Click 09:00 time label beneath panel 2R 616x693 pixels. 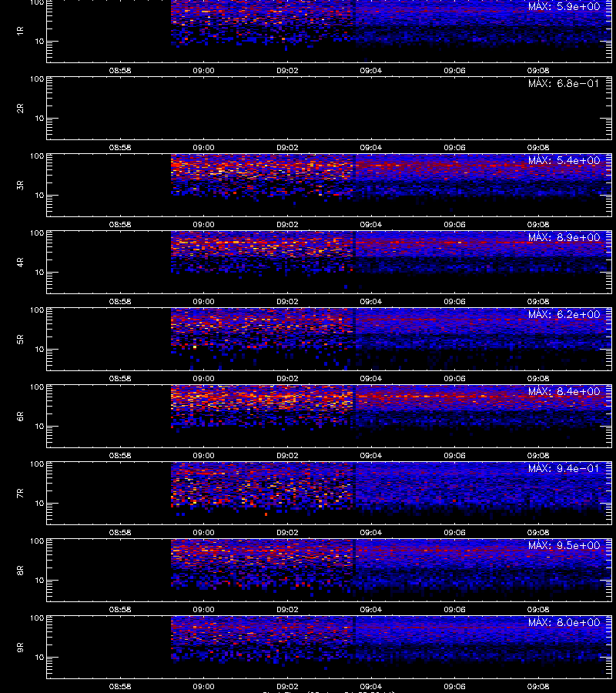pyautogui.click(x=204, y=148)
